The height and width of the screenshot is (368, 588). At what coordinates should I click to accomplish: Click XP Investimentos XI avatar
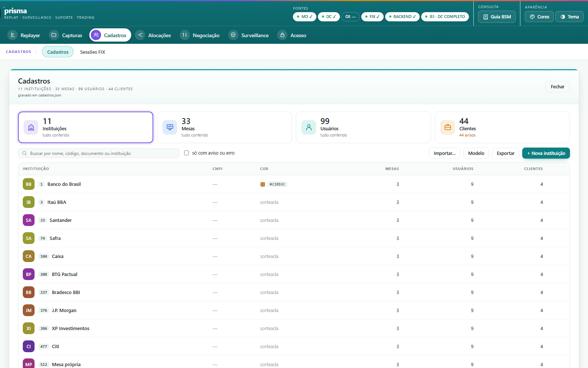29,328
